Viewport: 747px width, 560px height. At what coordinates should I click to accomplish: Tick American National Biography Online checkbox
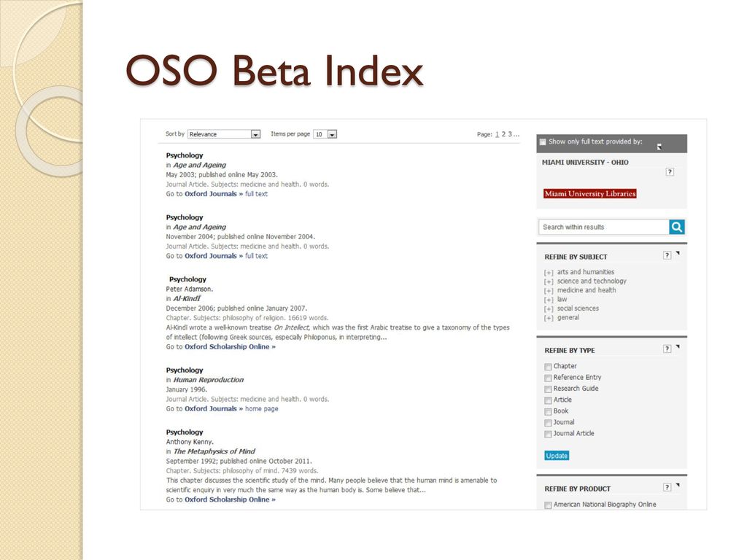[x=548, y=505]
